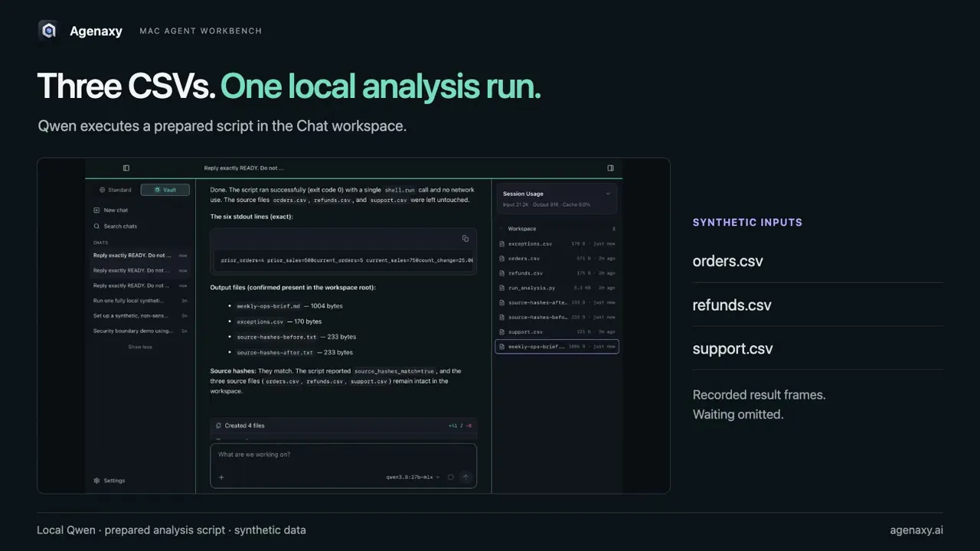
Task: Toggle the right panel layout icon
Action: (x=610, y=168)
